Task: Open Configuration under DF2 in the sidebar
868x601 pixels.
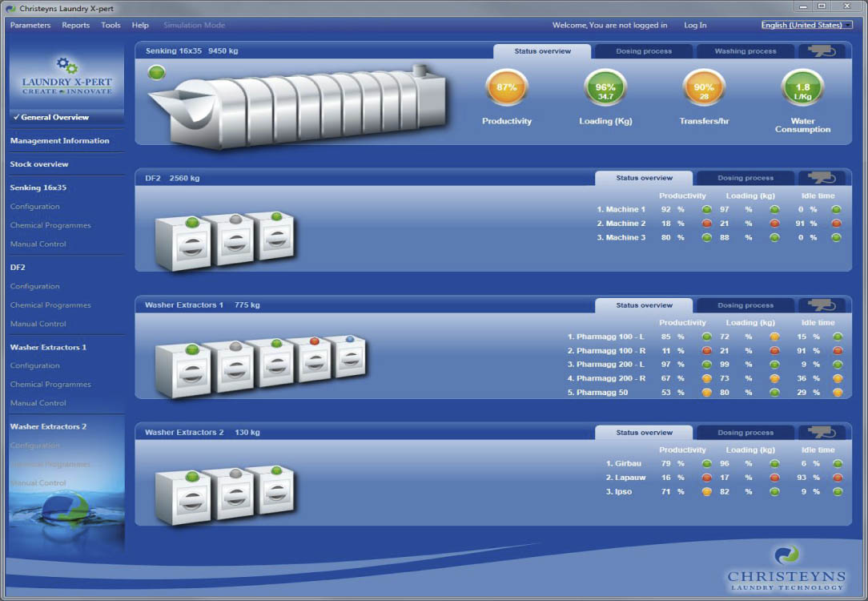Action: pyautogui.click(x=35, y=286)
